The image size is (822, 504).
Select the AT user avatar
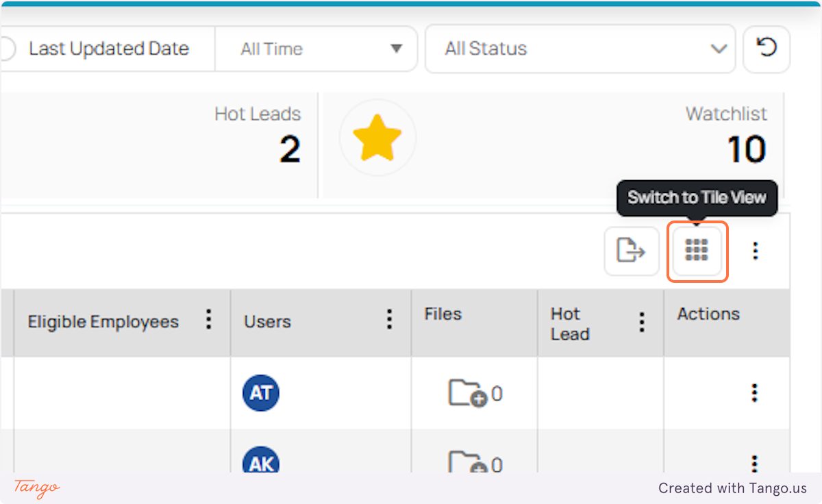point(261,393)
